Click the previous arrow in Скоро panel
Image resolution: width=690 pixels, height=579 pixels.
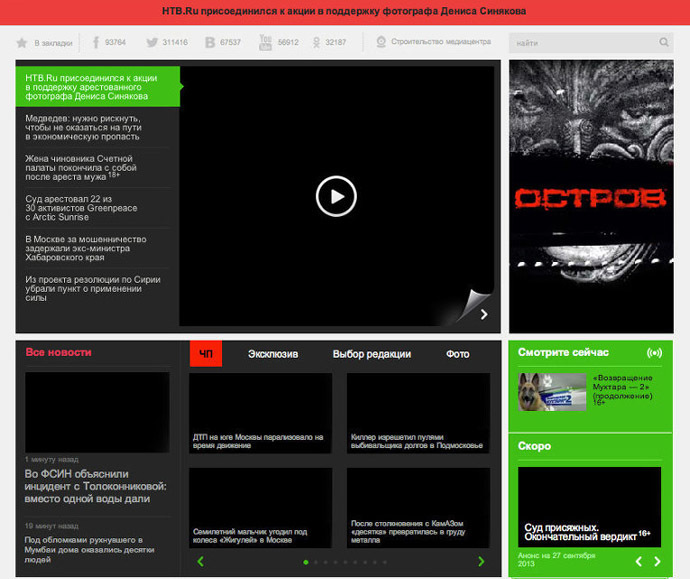tap(639, 561)
